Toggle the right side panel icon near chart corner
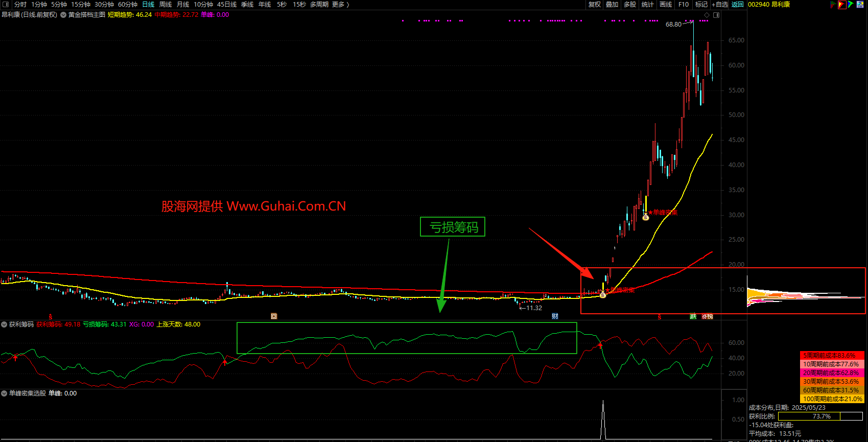 point(716,15)
